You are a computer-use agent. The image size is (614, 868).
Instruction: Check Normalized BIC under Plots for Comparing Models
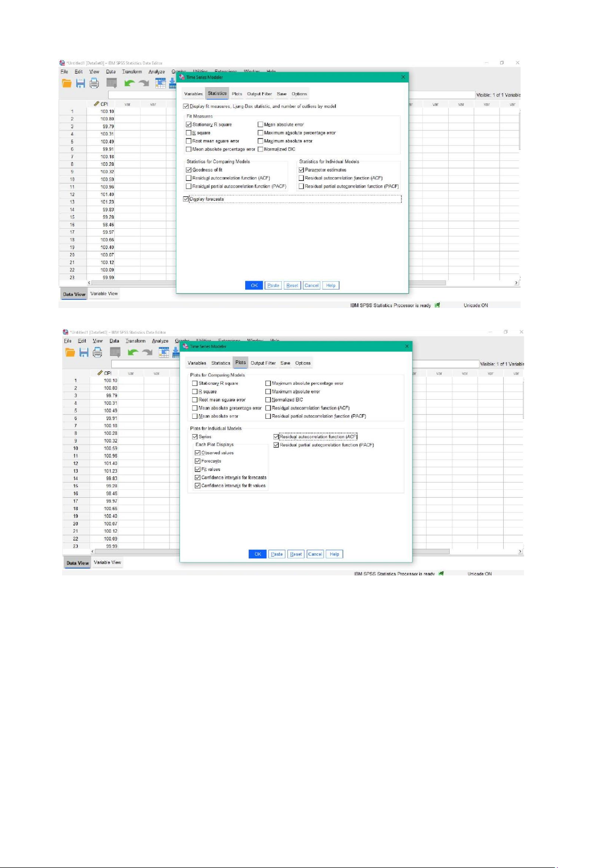click(268, 400)
